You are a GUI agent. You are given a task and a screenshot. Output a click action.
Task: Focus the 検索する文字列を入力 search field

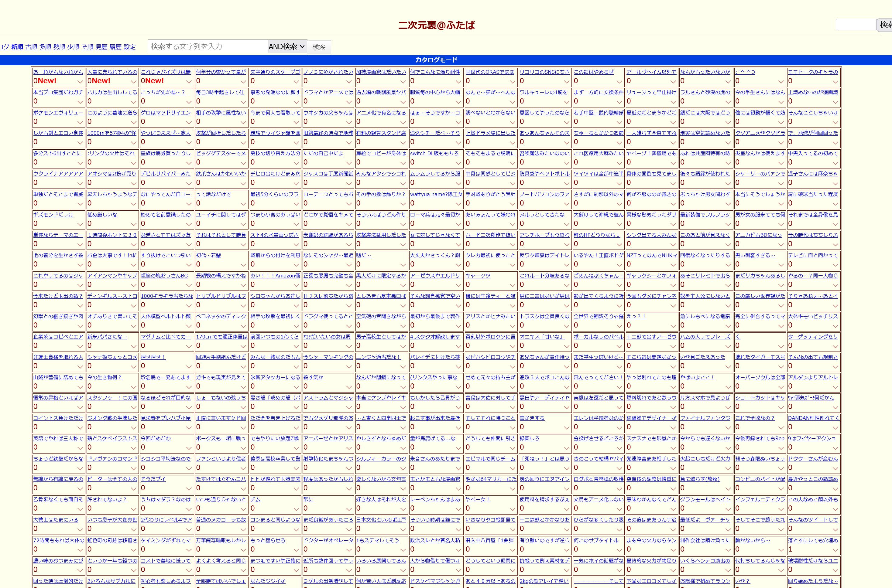(x=208, y=46)
